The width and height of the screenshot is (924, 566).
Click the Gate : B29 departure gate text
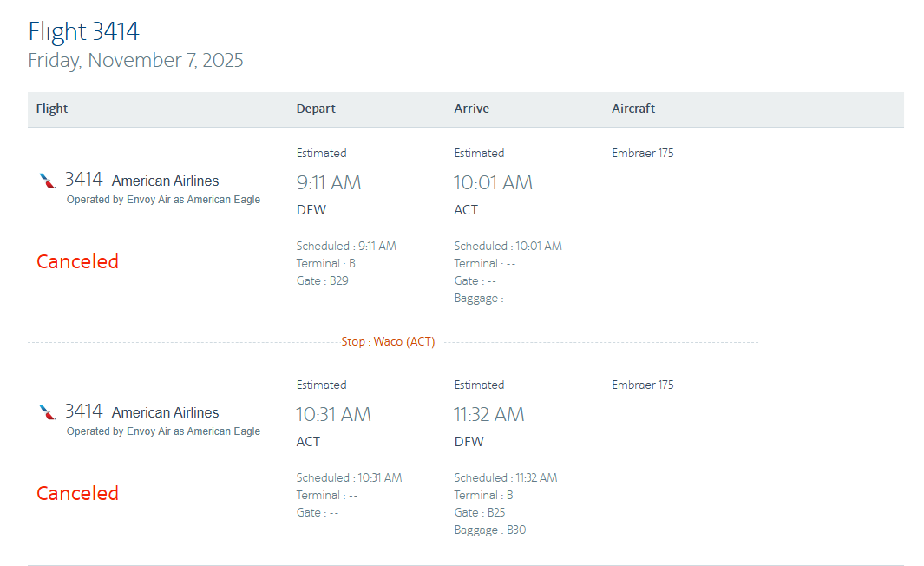pos(322,280)
